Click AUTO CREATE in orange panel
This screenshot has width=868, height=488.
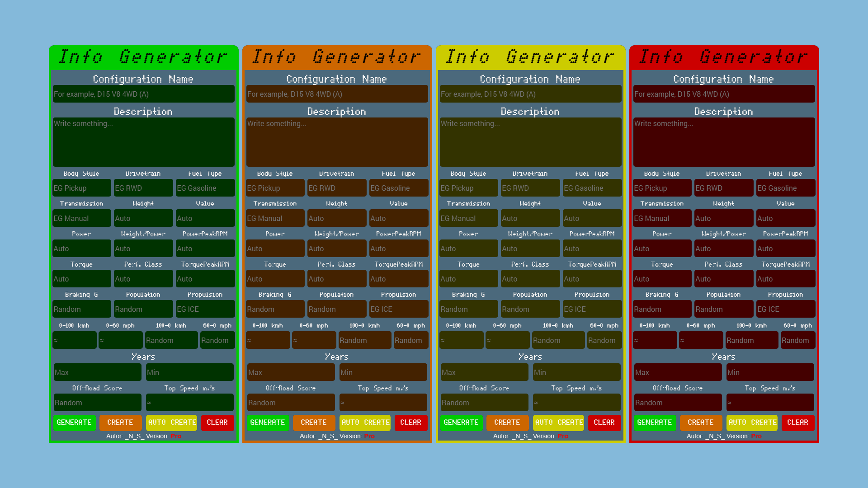(x=365, y=422)
